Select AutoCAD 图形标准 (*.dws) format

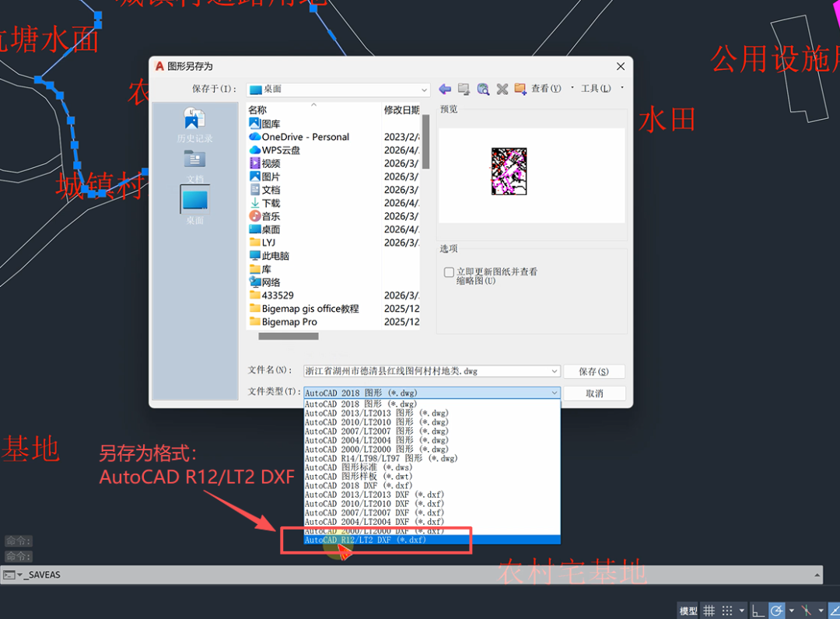pos(432,467)
